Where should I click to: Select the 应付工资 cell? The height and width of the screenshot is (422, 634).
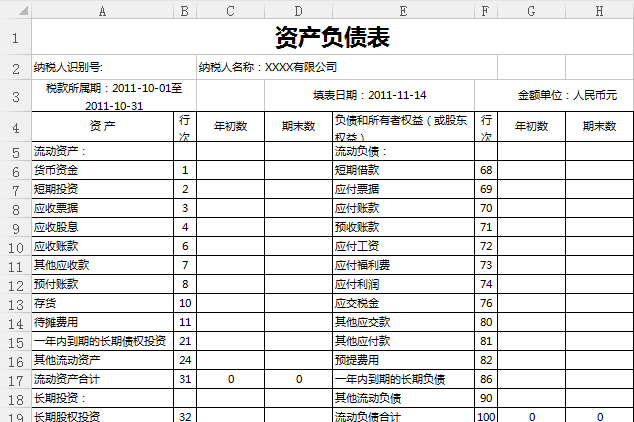[x=402, y=246]
